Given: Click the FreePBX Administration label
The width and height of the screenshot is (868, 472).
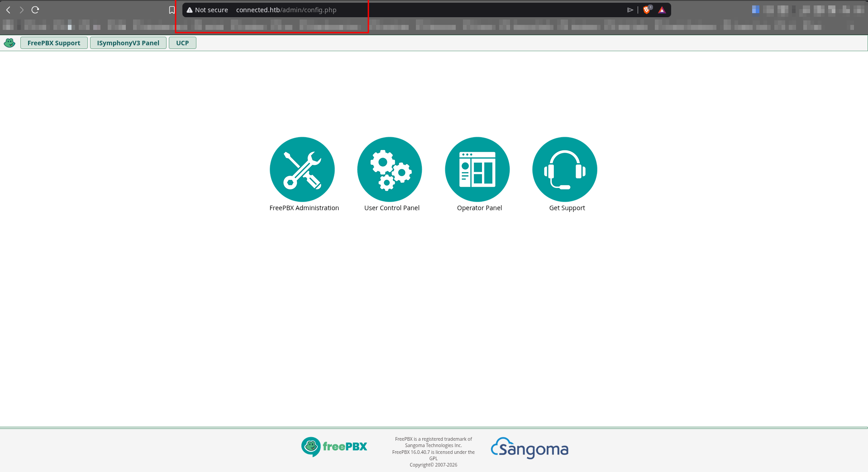Looking at the screenshot, I should pyautogui.click(x=304, y=208).
